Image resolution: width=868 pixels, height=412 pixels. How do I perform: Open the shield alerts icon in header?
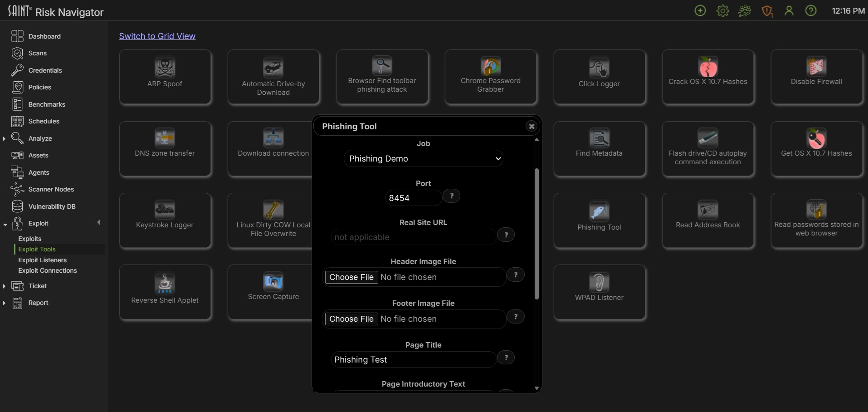coord(767,11)
